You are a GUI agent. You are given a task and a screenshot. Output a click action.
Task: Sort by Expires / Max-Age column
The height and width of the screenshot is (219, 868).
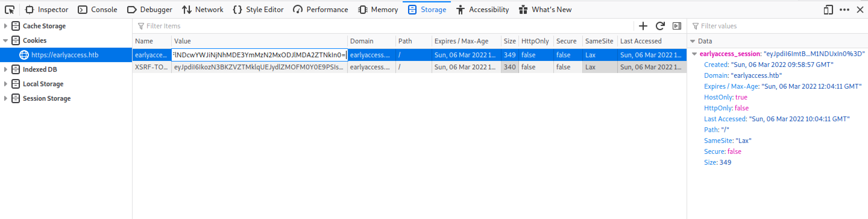click(466, 41)
